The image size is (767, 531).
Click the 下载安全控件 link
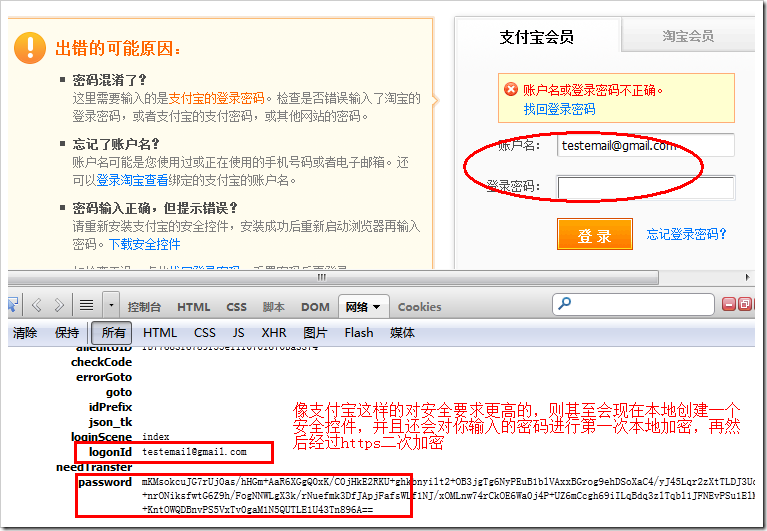coord(145,244)
